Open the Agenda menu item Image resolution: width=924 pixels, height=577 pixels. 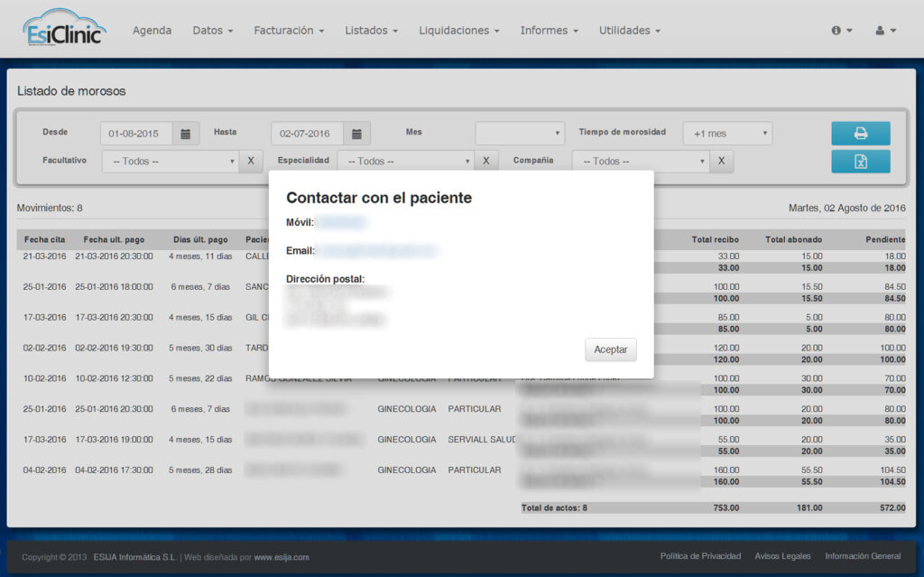(x=152, y=30)
